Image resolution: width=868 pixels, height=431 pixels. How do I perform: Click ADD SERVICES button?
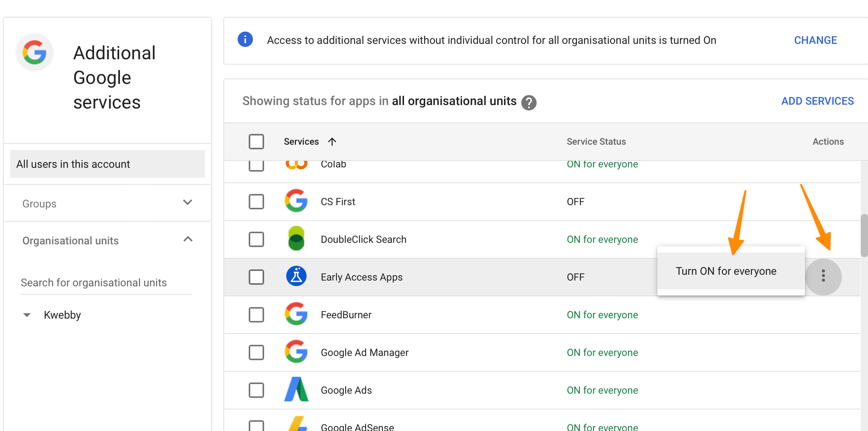click(817, 101)
